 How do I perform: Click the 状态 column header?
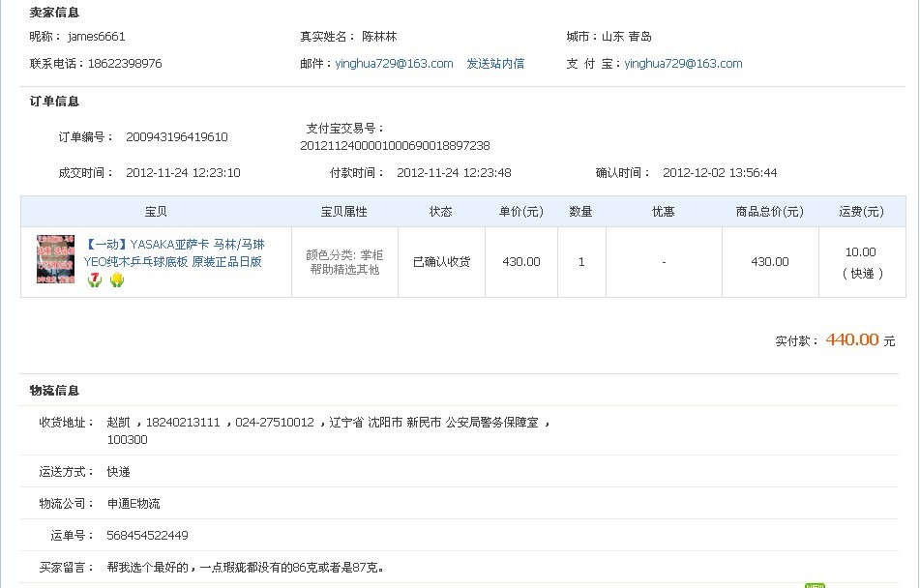pyautogui.click(x=440, y=212)
